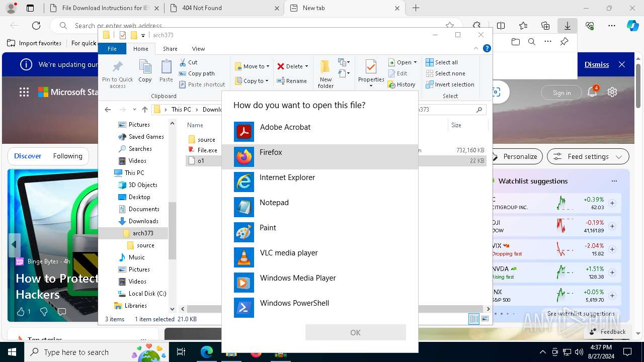Click Dismiss on the update banner
The width and height of the screenshot is (644, 362).
(597, 64)
